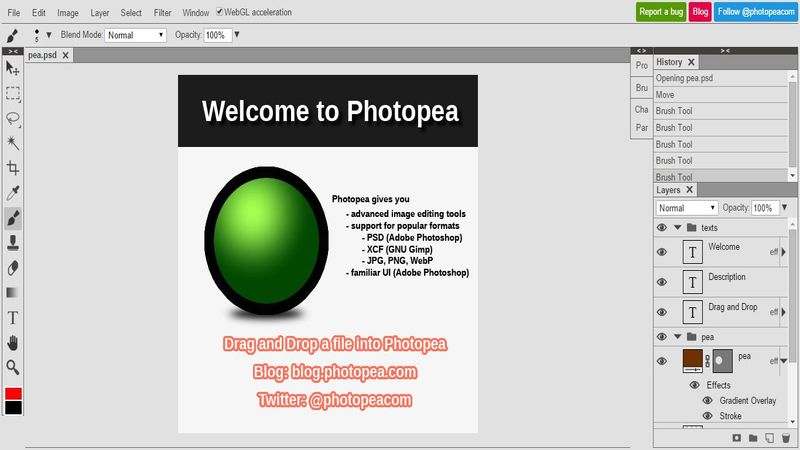This screenshot has width=800, height=450.
Task: Click the red foreground color swatch
Action: 13,394
